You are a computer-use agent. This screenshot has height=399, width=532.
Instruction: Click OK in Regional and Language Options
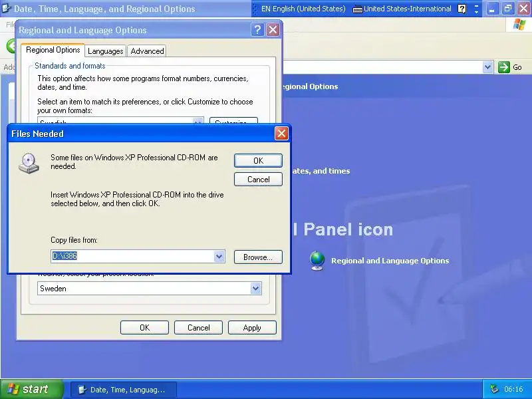click(x=144, y=327)
